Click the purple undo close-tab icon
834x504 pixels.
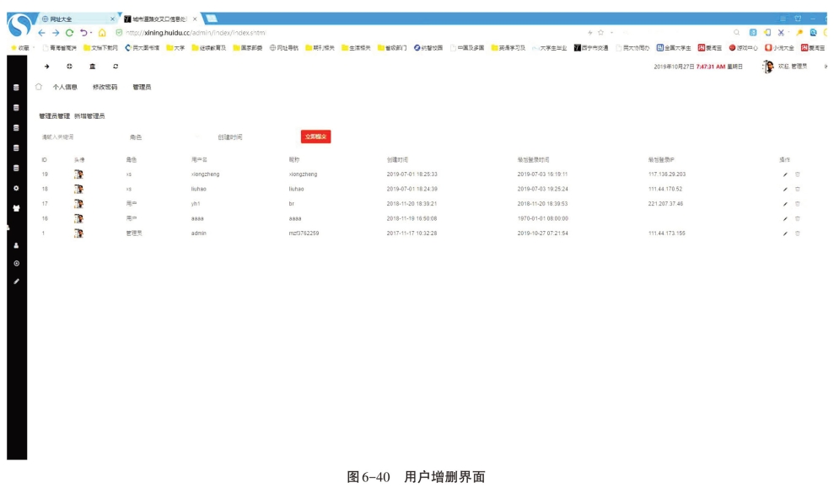tap(83, 33)
